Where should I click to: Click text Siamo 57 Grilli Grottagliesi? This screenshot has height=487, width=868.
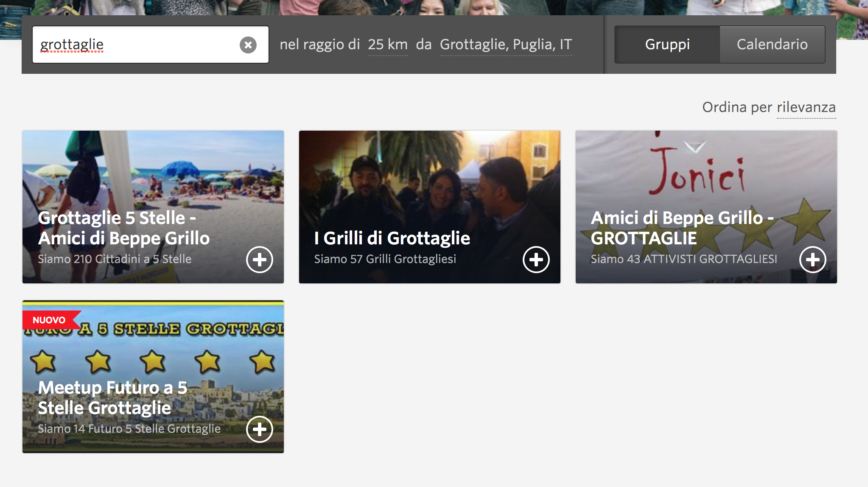coord(385,259)
